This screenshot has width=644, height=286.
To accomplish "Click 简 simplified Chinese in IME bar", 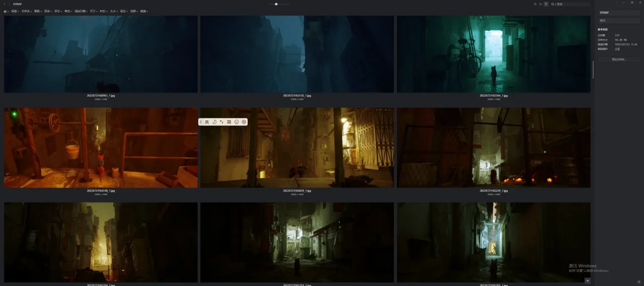I will (229, 122).
